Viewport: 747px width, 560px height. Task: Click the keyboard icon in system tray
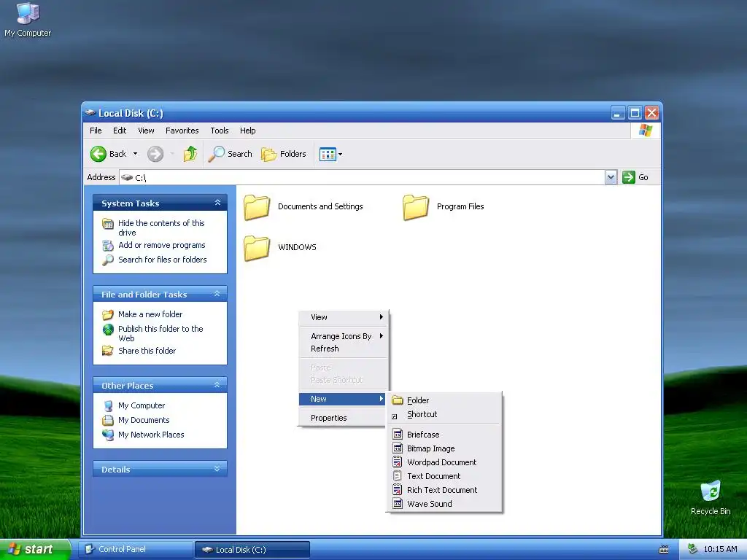pyautogui.click(x=664, y=550)
